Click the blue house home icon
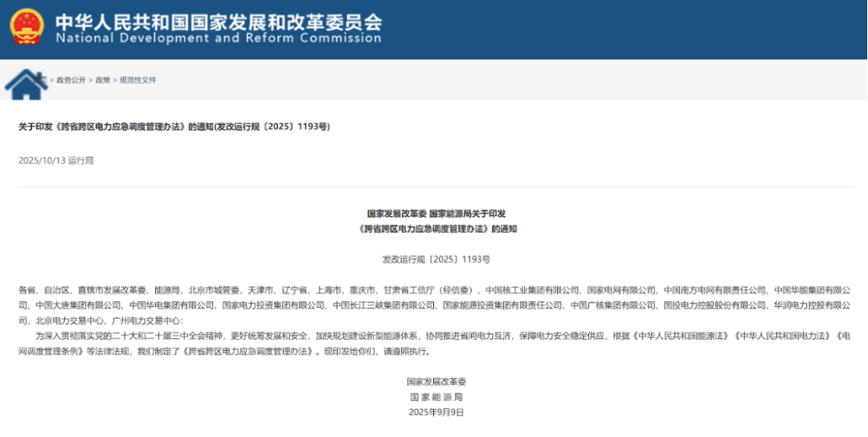Screen dimensions: 868x437 click(x=26, y=84)
